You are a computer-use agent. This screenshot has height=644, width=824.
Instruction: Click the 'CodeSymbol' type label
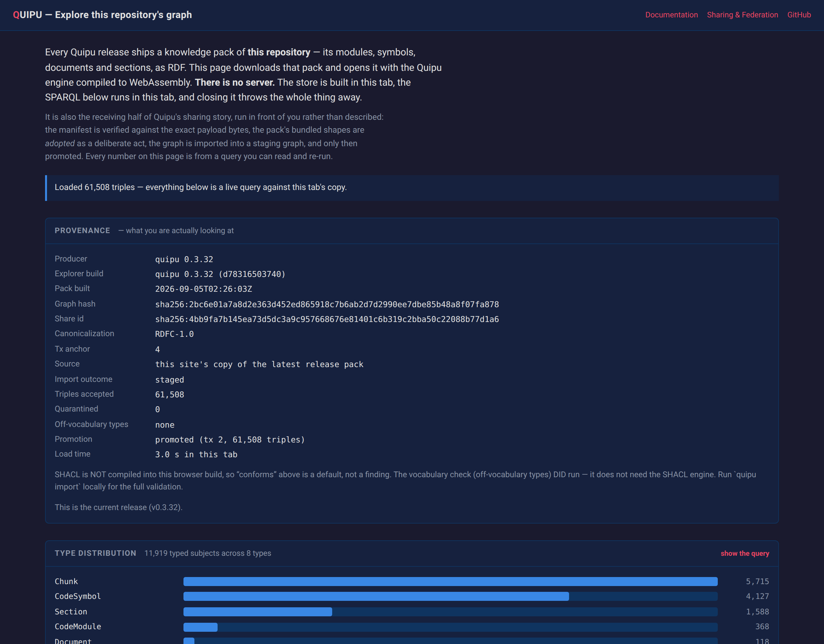pyautogui.click(x=78, y=596)
